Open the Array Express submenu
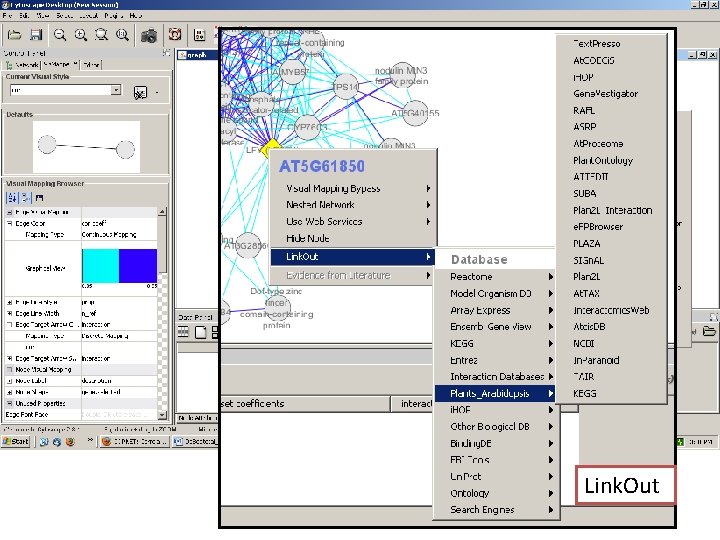The width and height of the screenshot is (720, 540). click(x=495, y=310)
